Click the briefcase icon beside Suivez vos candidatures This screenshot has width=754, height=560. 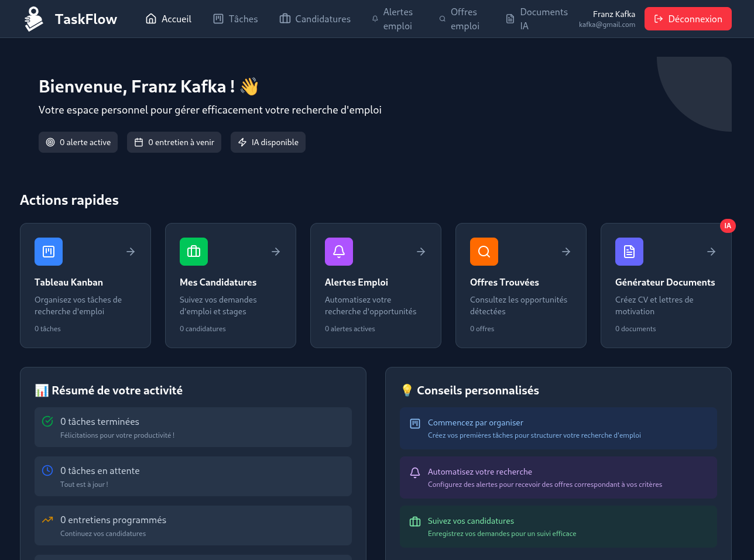(415, 522)
